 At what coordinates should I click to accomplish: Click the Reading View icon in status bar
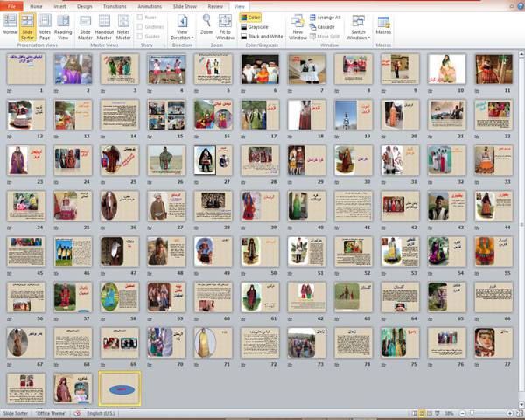pyautogui.click(x=430, y=414)
